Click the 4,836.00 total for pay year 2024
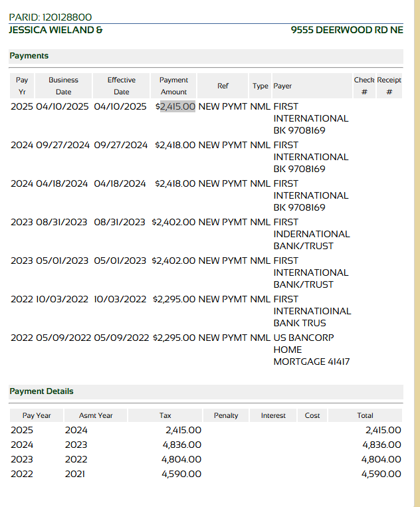Screen dimensions: 420x507 381,445
